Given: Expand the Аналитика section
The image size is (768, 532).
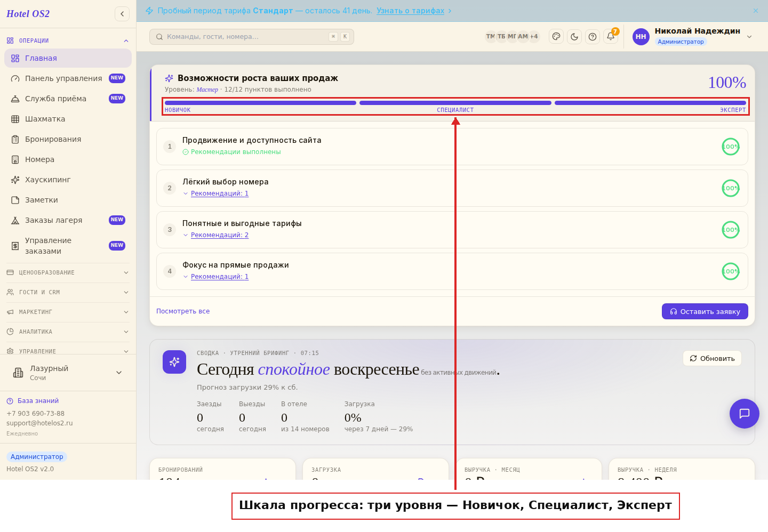Looking at the screenshot, I should tap(68, 332).
